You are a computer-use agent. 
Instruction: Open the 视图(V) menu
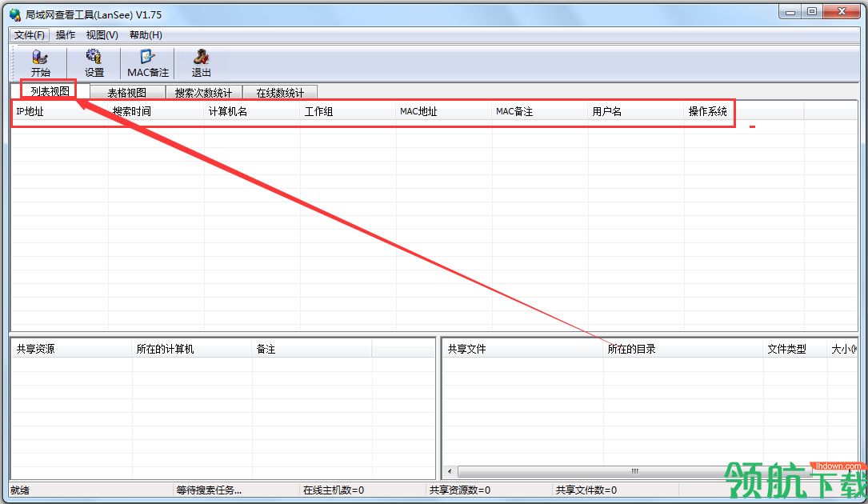click(102, 35)
